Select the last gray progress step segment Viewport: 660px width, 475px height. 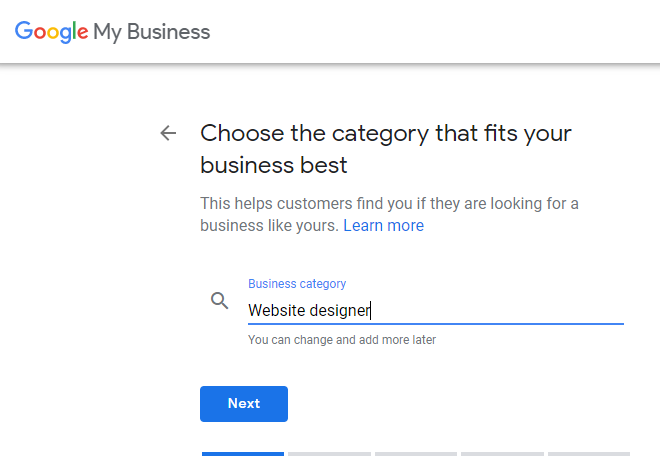(x=589, y=454)
